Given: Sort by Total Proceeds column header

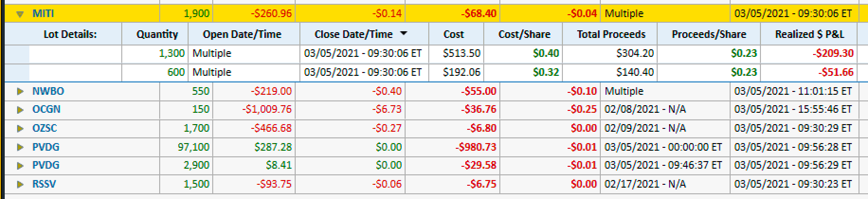Looking at the screenshot, I should 611,34.
